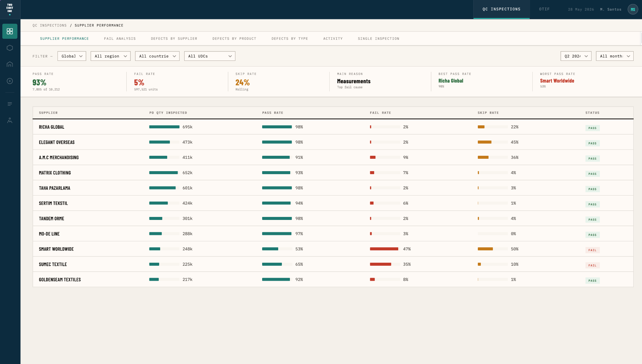The height and width of the screenshot is (364, 642).
Task: Open the list lines icon in sidebar
Action: 10,104
